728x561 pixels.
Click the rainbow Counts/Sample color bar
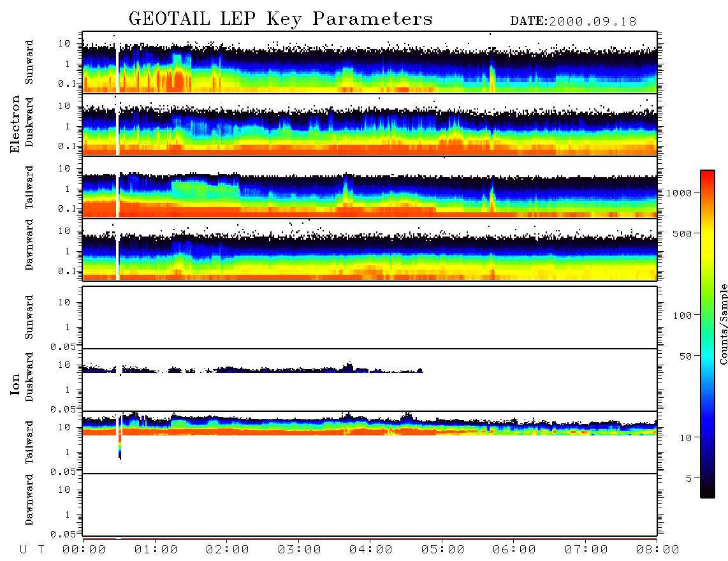707,334
